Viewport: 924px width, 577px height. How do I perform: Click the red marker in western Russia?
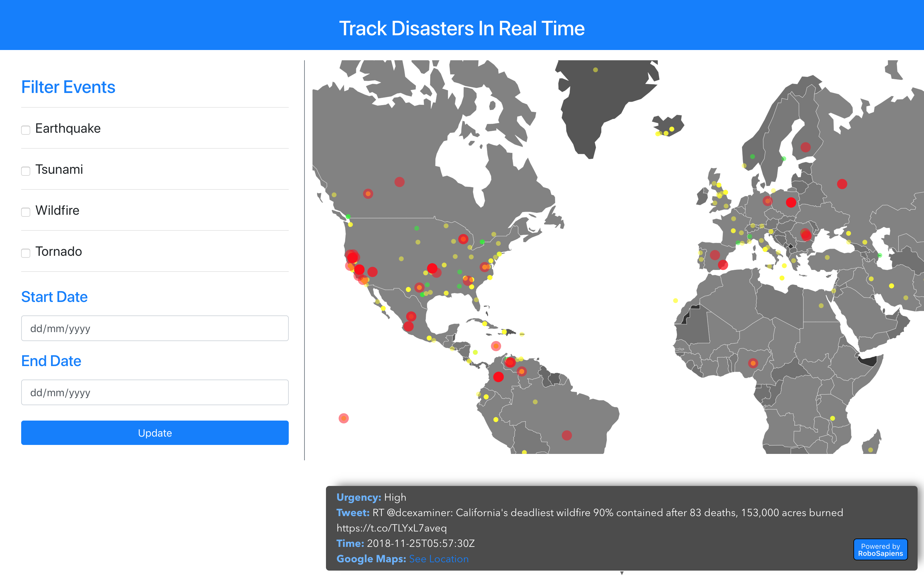842,184
